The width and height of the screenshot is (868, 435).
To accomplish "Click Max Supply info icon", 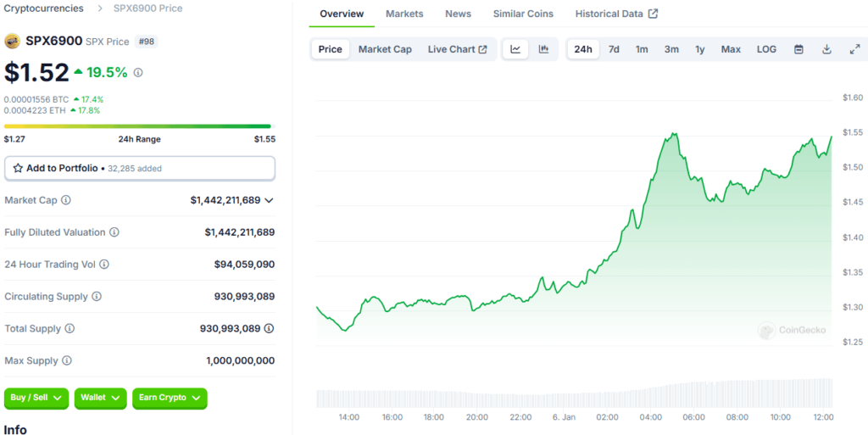I will pos(66,361).
